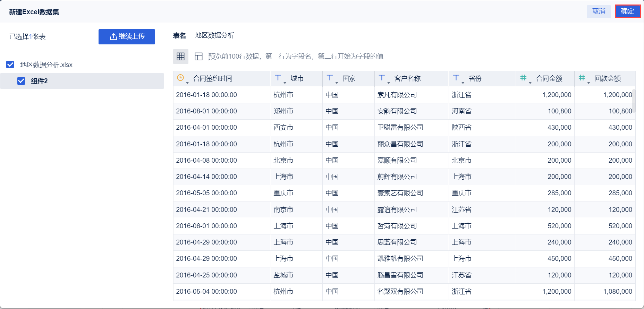Click the text type icon for 客户名称
The width and height of the screenshot is (644, 309).
(382, 78)
